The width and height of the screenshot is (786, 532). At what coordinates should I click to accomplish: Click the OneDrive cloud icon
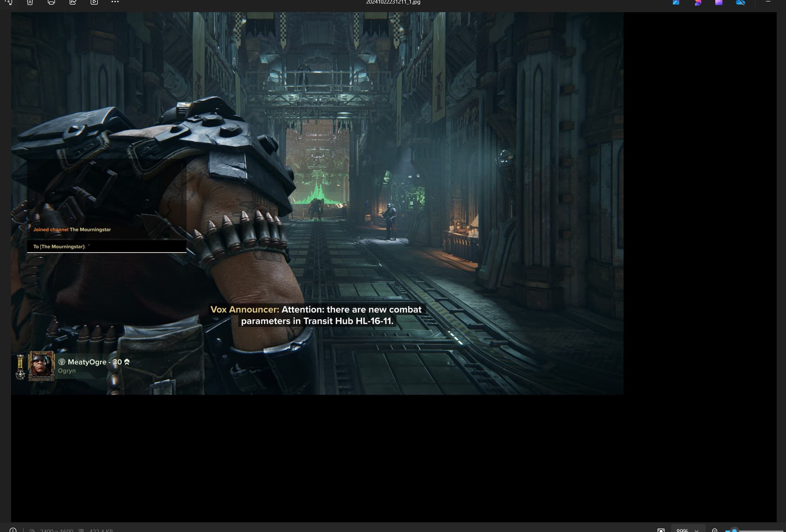[741, 2]
